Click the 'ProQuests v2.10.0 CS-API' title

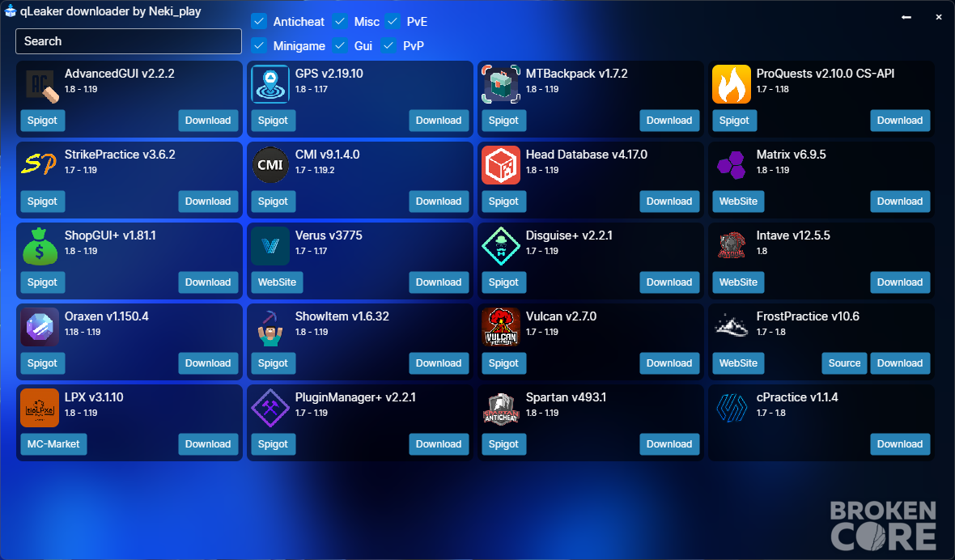click(x=826, y=74)
